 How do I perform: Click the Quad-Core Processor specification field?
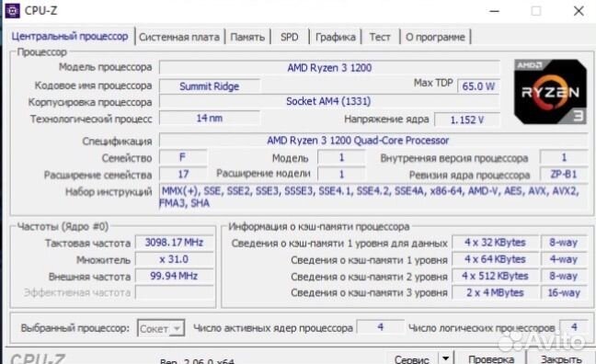[x=373, y=141]
